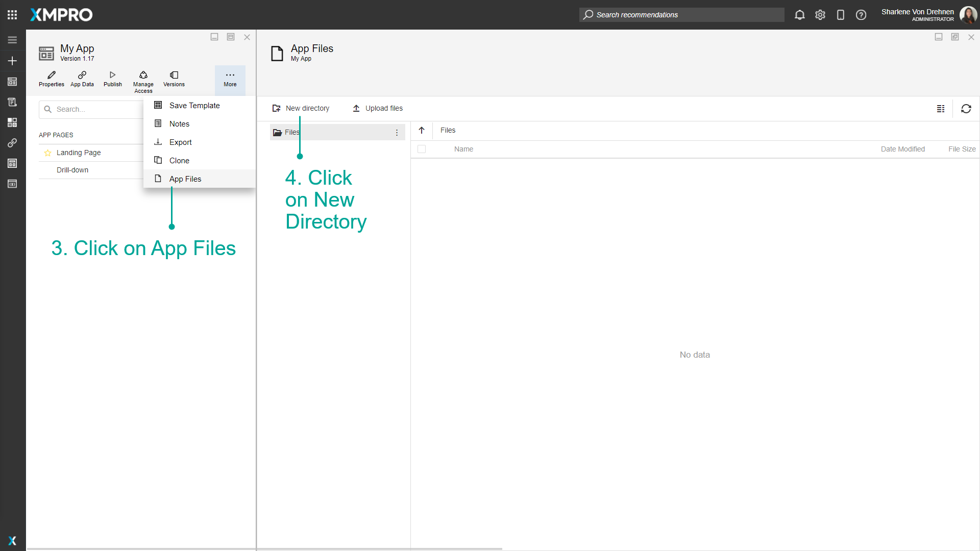Switch the file list layout view
Image resolution: width=980 pixels, height=551 pixels.
[x=941, y=109]
